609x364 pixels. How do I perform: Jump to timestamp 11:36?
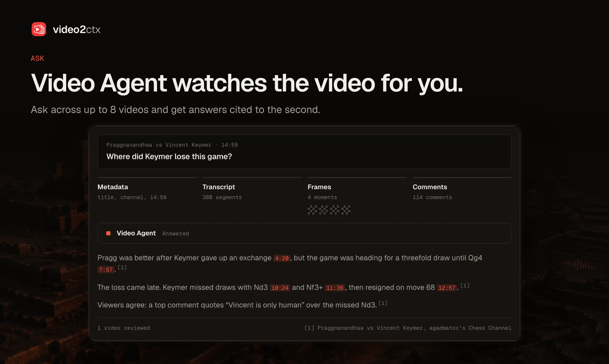[x=335, y=288]
